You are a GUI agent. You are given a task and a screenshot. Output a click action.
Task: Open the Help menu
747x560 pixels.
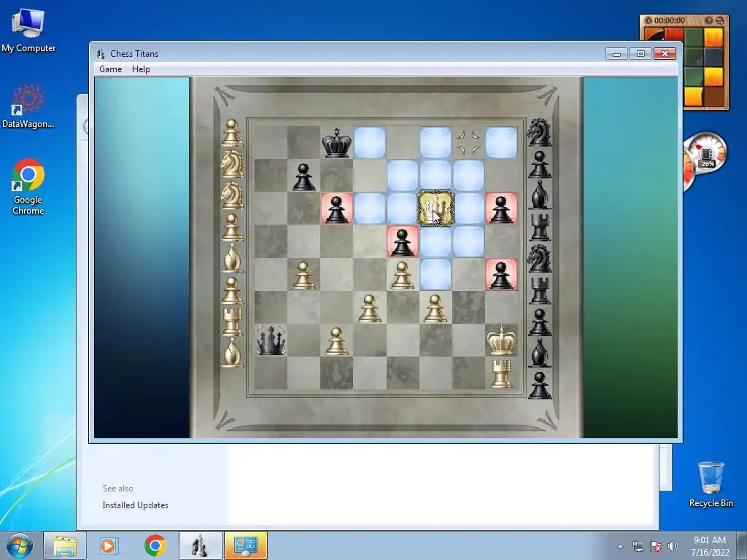pos(141,69)
